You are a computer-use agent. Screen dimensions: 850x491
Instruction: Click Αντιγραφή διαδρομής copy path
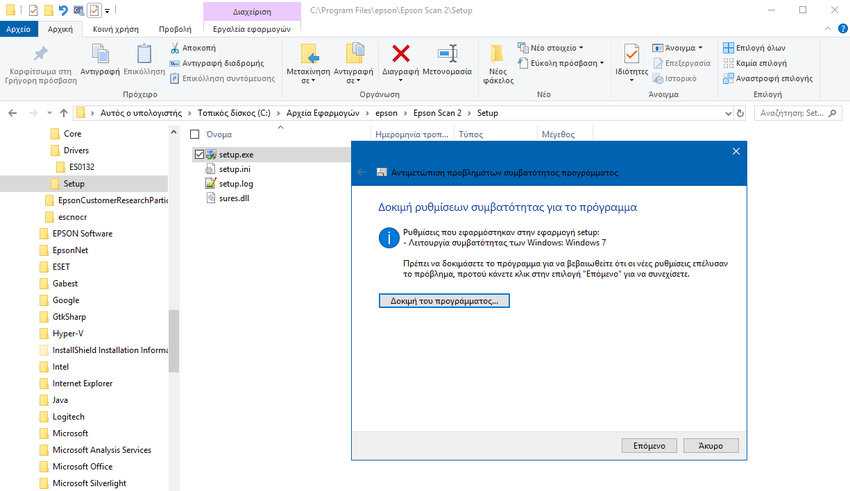[x=217, y=63]
